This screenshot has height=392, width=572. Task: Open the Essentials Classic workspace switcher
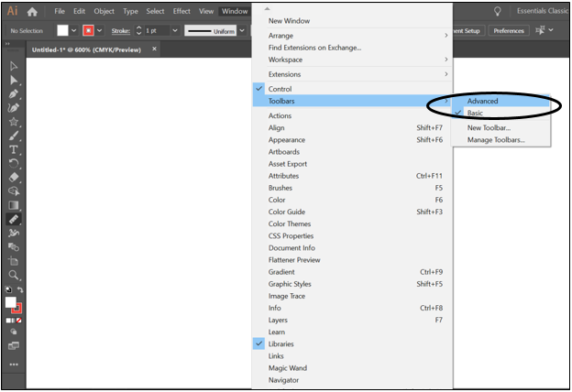coord(542,11)
